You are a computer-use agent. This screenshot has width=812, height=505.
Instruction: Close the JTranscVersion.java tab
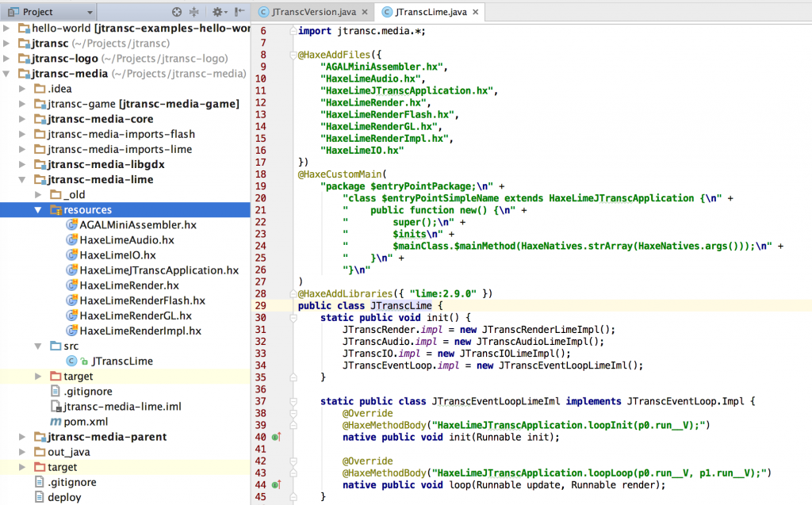click(x=364, y=12)
